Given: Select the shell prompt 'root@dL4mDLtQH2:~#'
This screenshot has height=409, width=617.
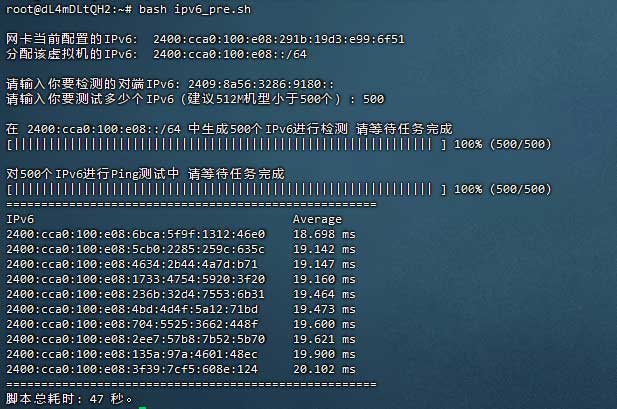Looking at the screenshot, I should point(69,9).
